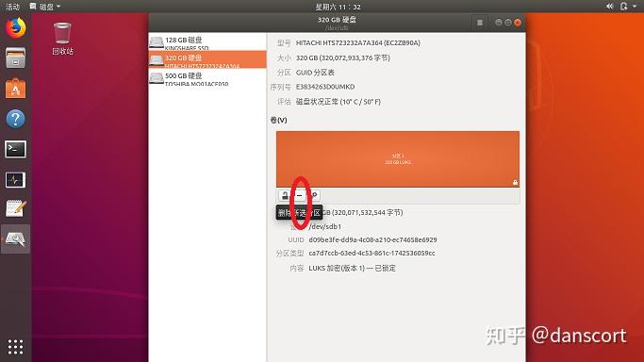Click the partition type ca7d7ccb value
The width and height of the screenshot is (644, 362).
[x=372, y=254]
